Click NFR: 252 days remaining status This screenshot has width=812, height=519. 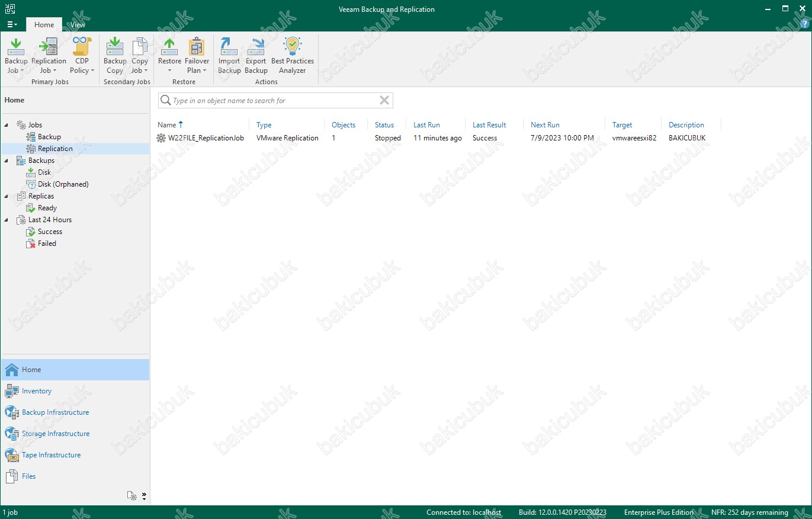(x=750, y=512)
